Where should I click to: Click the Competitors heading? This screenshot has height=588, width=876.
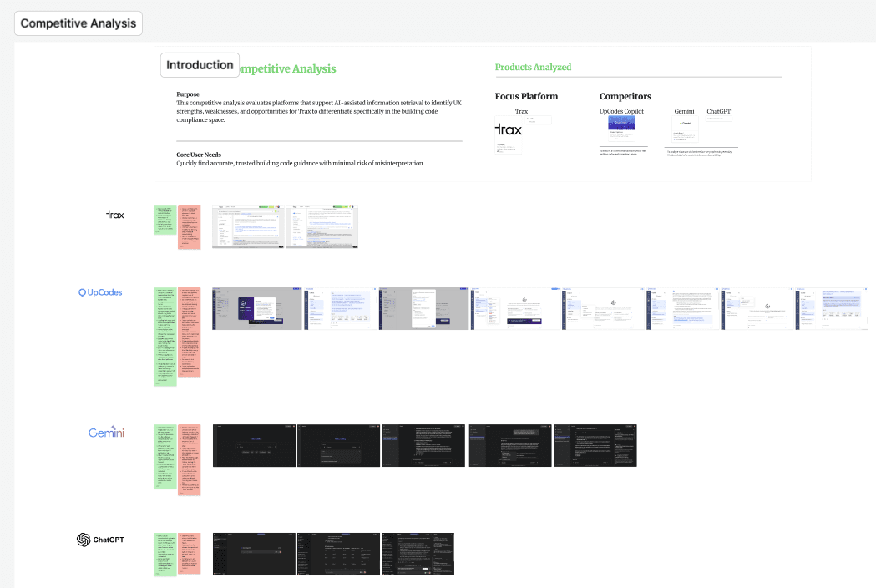pyautogui.click(x=625, y=96)
